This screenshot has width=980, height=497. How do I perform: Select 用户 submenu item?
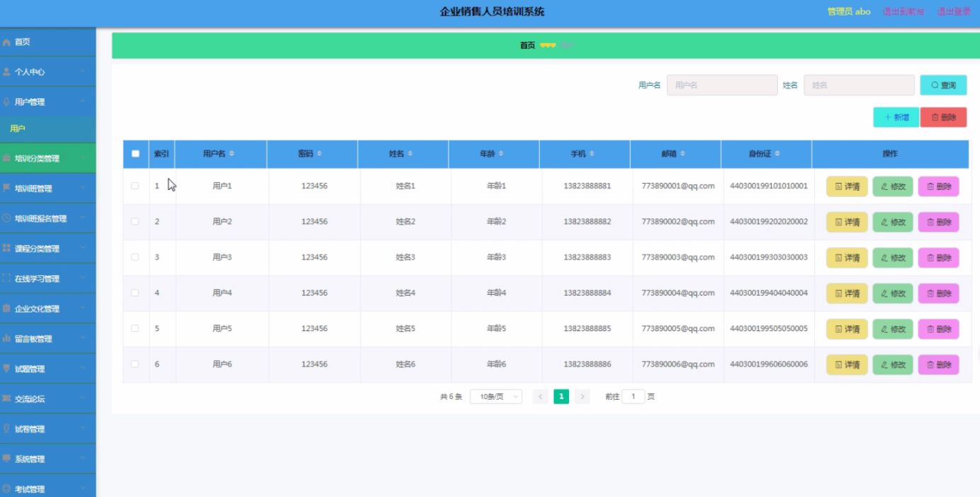tap(47, 129)
